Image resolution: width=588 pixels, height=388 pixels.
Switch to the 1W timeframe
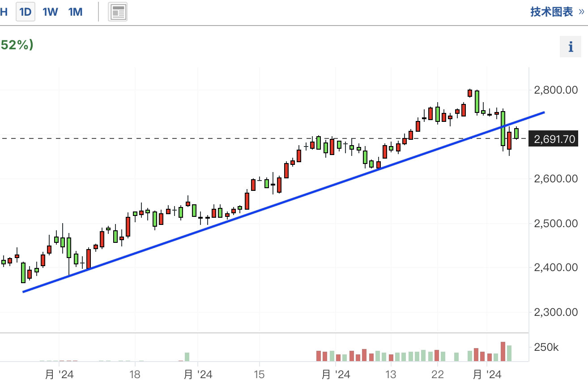(50, 12)
